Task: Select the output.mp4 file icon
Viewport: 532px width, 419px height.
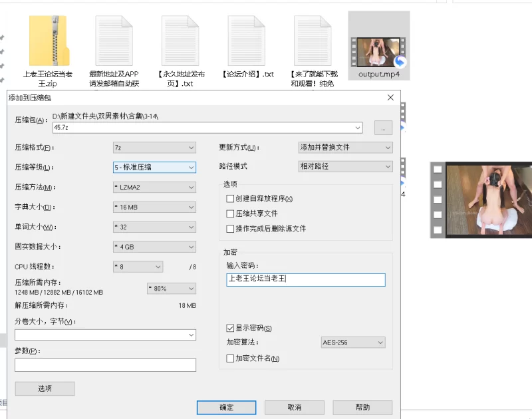Action: click(378, 48)
